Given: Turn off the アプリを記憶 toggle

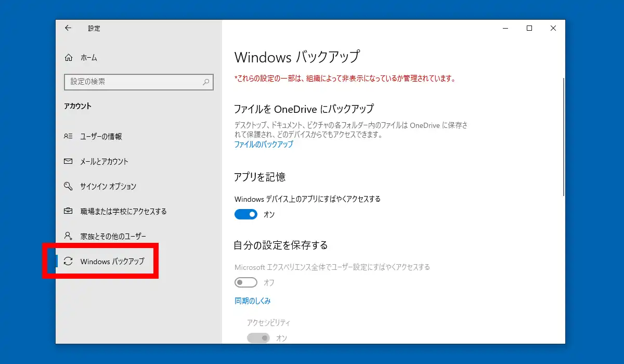Looking at the screenshot, I should [x=246, y=214].
